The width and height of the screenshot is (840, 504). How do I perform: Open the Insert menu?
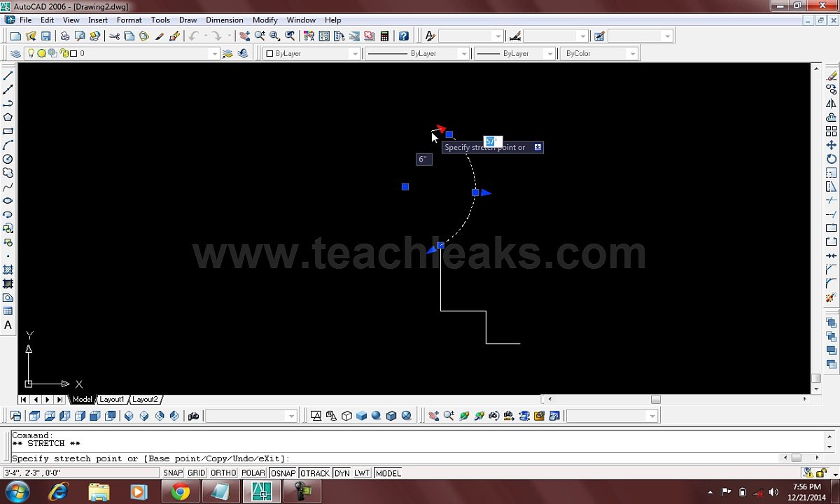pos(98,20)
